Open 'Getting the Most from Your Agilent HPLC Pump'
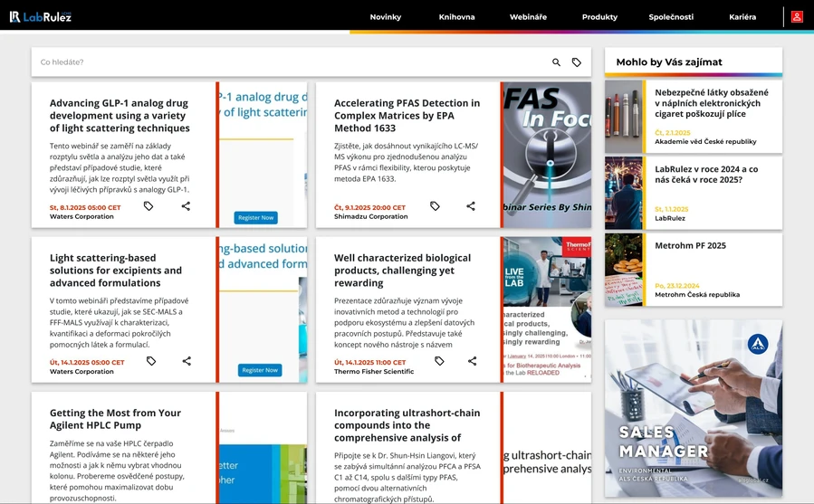This screenshot has height=504, width=814. point(115,419)
